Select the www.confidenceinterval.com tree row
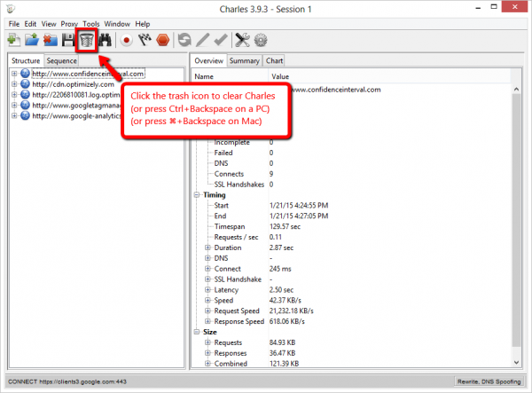This screenshot has height=393, width=532. point(88,74)
